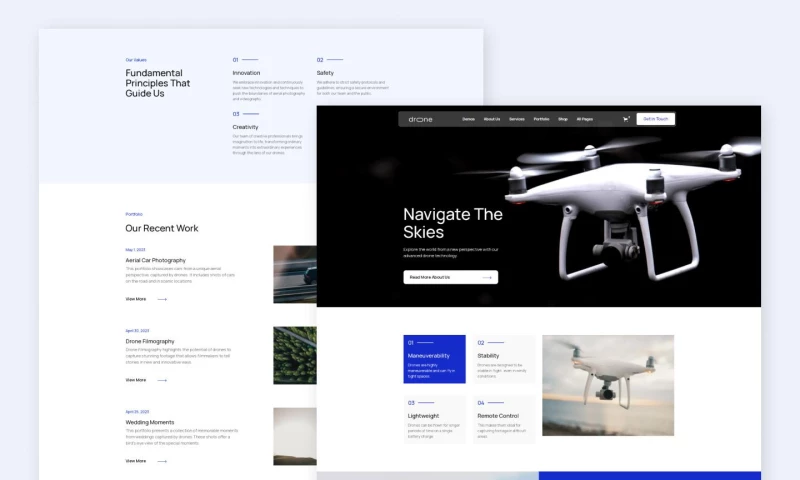800x480 pixels.
Task: Select the Remote Control feature card
Action: (x=504, y=419)
